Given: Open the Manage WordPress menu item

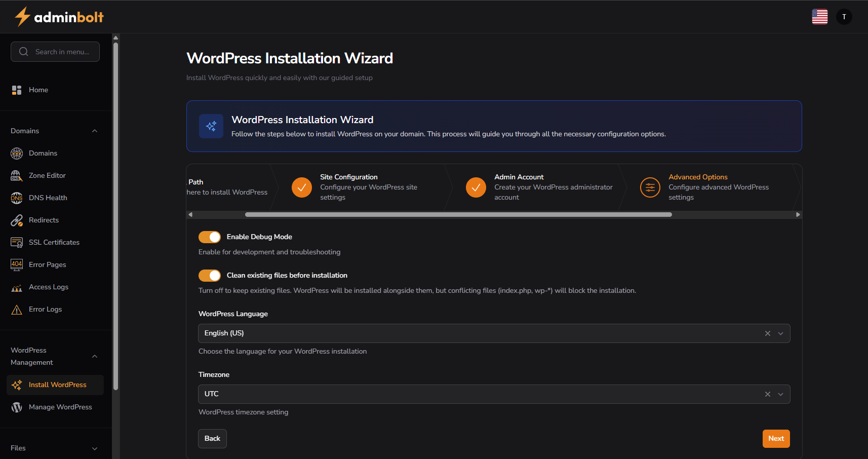Looking at the screenshot, I should (x=55, y=407).
